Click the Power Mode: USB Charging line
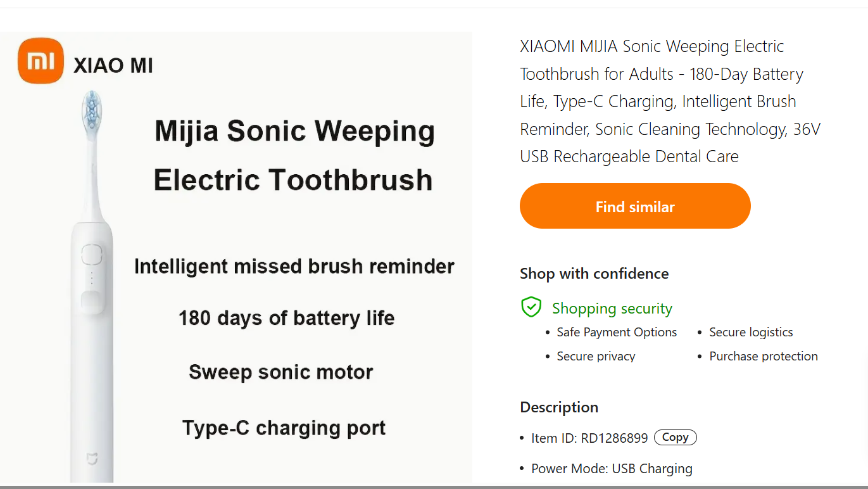The width and height of the screenshot is (868, 489). [x=611, y=469]
